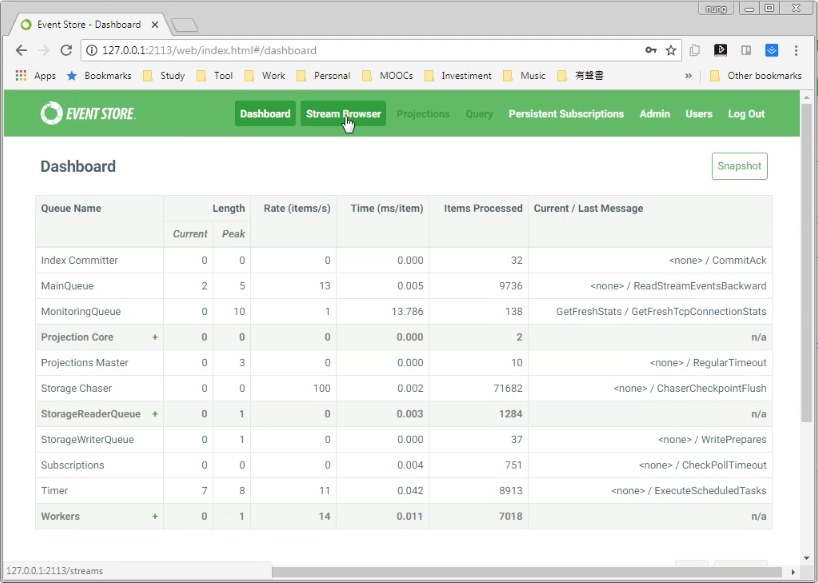
Task: Expand the Workers queue group
Action: coord(155,516)
